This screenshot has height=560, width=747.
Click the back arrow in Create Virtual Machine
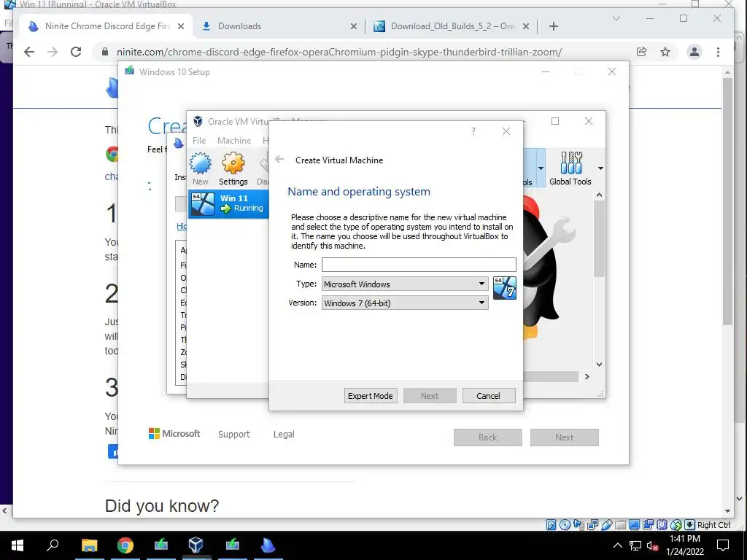click(x=279, y=160)
